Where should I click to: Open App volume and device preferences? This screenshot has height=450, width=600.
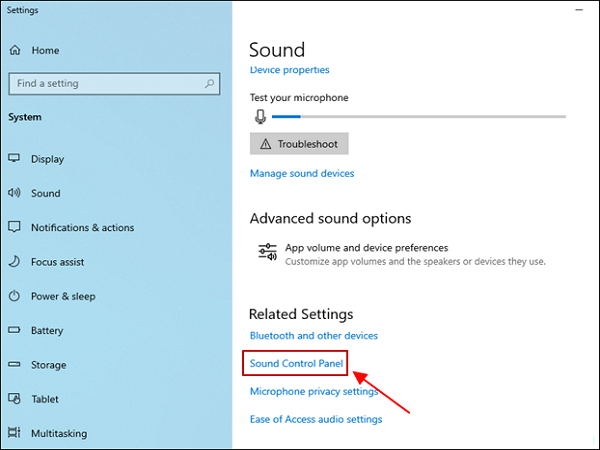point(365,248)
